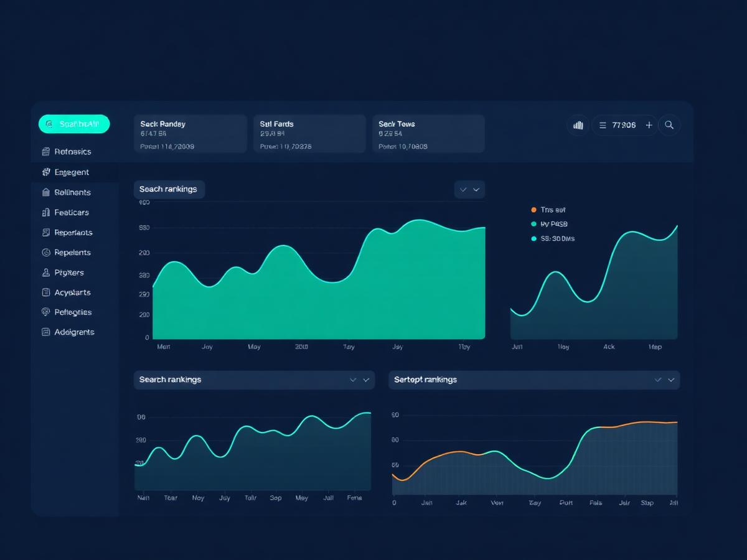Click the hamburger lines icon beside 77906

tap(603, 125)
